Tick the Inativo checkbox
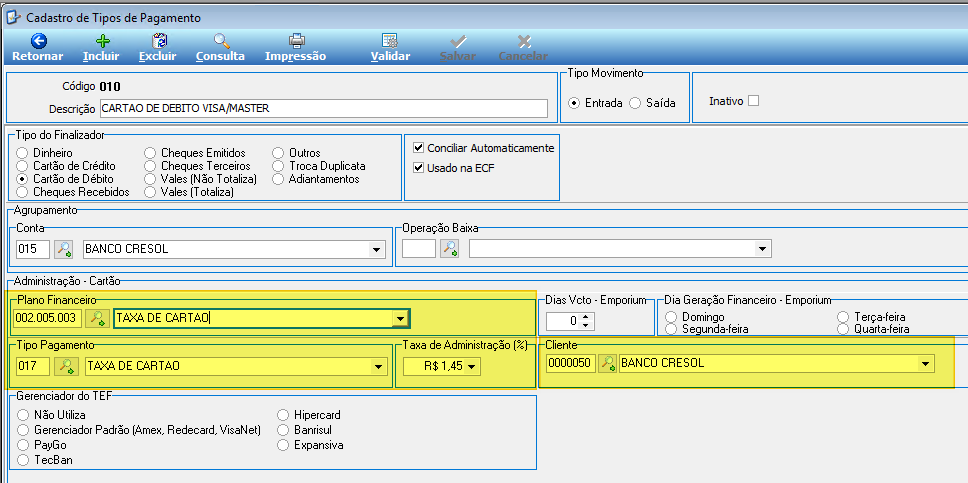 tap(753, 101)
